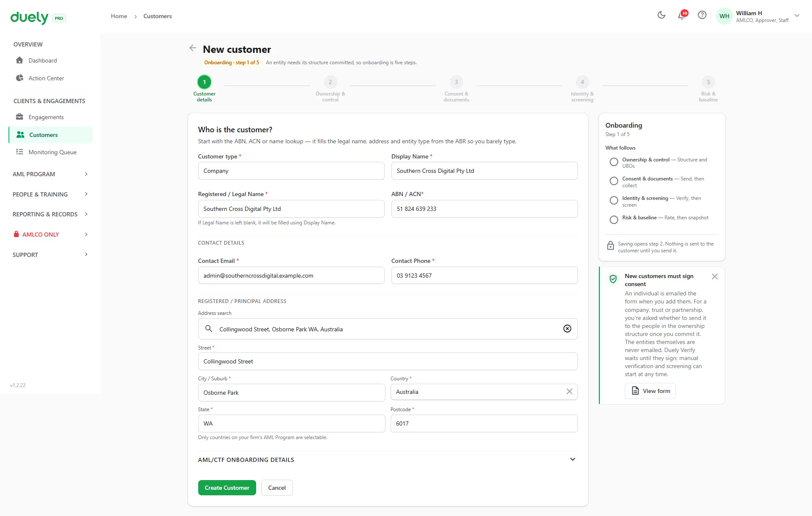Open Action Center in the sidebar
This screenshot has width=812, height=516.
51,78
